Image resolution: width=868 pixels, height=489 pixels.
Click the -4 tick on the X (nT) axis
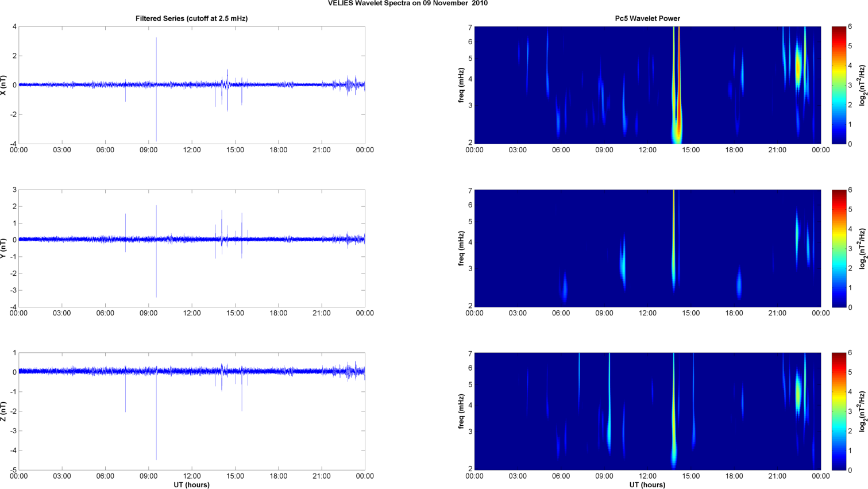13,144
